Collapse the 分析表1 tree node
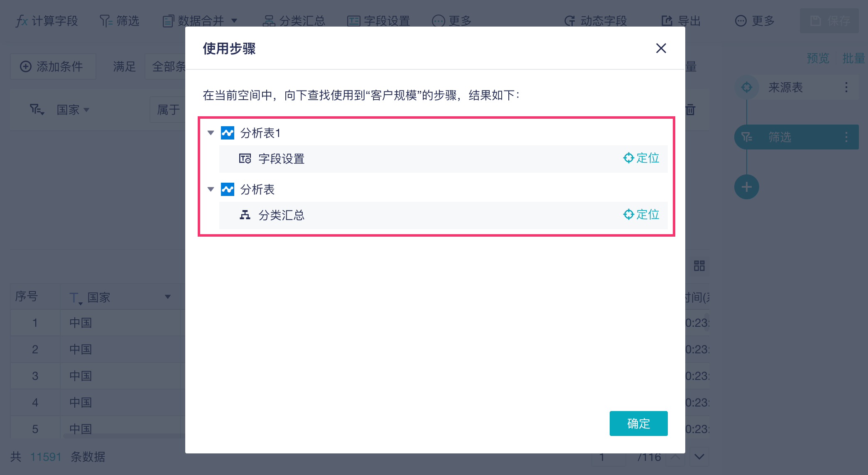Screen dimensions: 868x475 (x=211, y=133)
